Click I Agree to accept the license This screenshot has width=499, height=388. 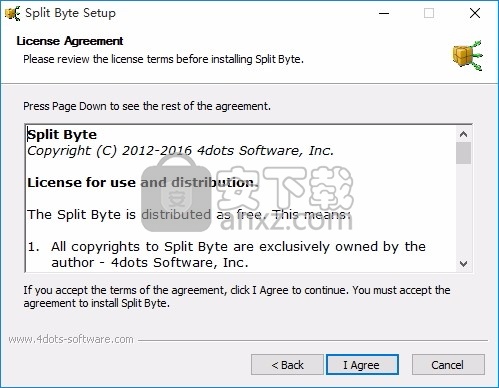point(362,365)
